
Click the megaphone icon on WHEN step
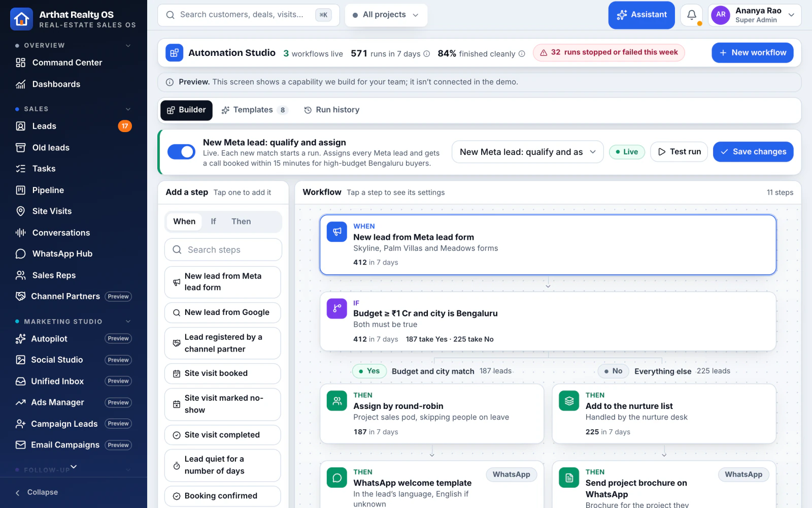pyautogui.click(x=337, y=232)
